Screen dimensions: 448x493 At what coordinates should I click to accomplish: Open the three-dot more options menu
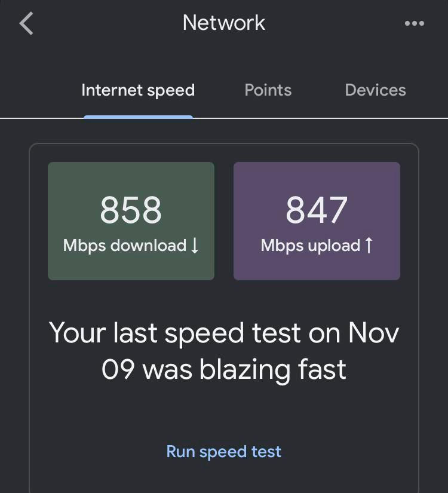pyautogui.click(x=415, y=23)
